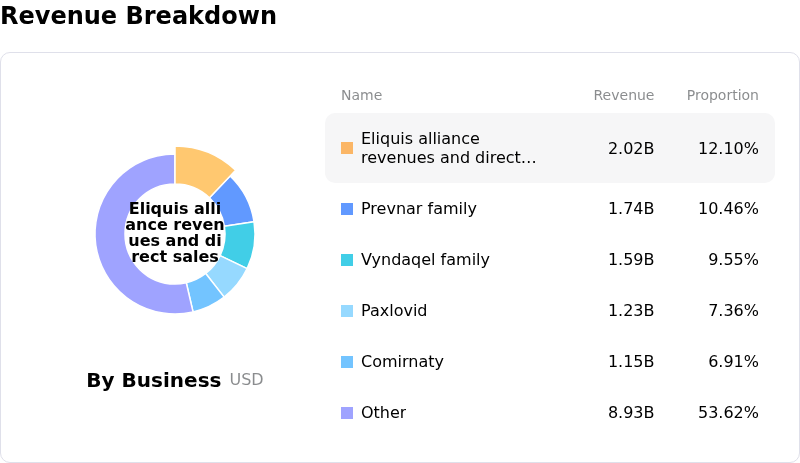
Task: Click the purple Other legend square
Action: (x=347, y=413)
